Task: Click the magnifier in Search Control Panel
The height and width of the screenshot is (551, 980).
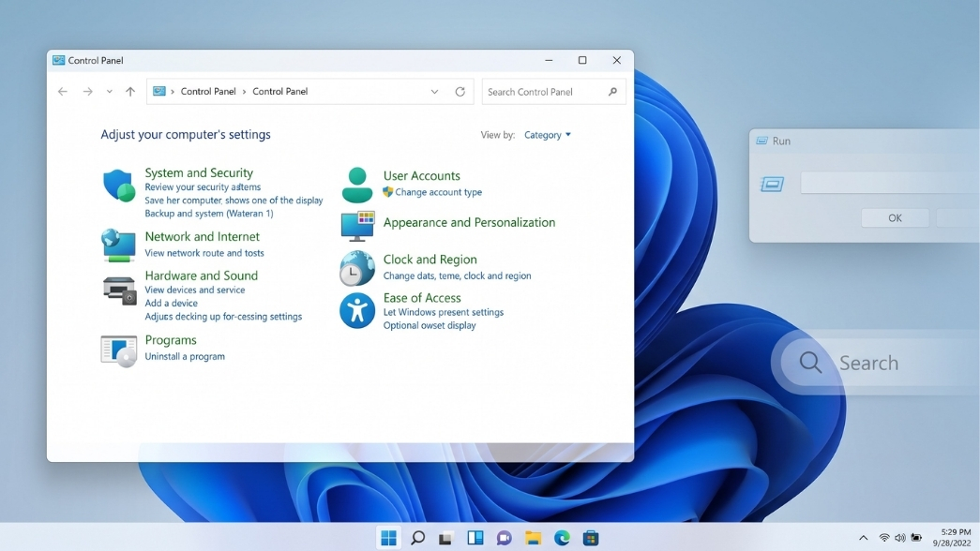Action: (x=612, y=91)
